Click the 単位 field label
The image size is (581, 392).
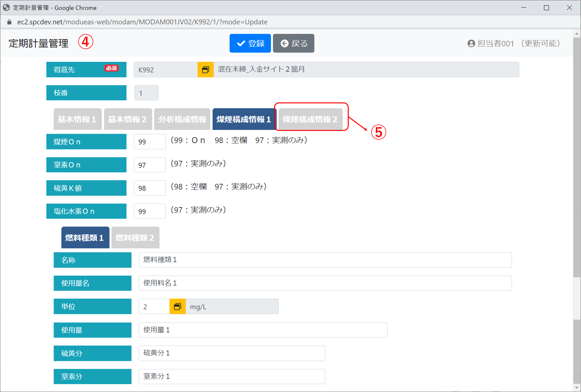pos(92,306)
